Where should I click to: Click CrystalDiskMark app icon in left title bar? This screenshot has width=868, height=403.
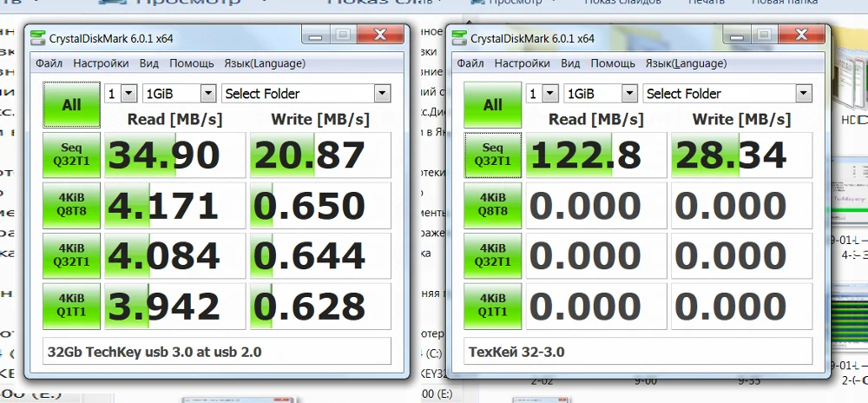pos(38,38)
